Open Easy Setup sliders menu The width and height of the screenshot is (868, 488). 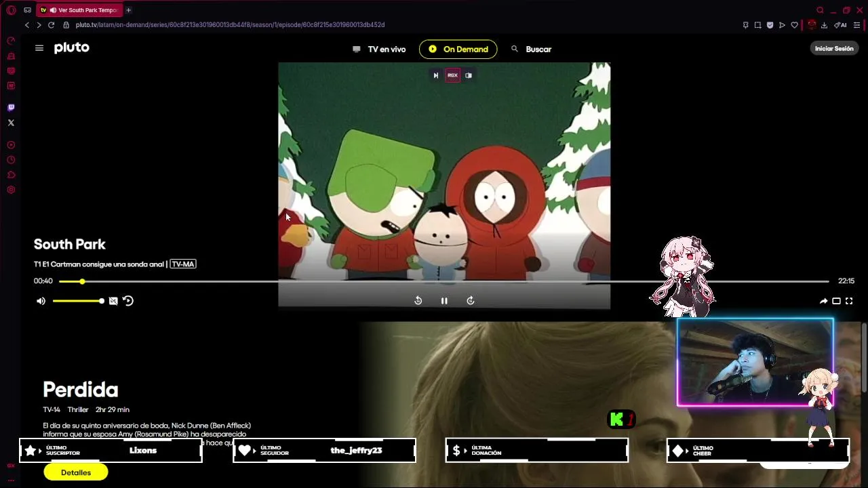click(857, 25)
